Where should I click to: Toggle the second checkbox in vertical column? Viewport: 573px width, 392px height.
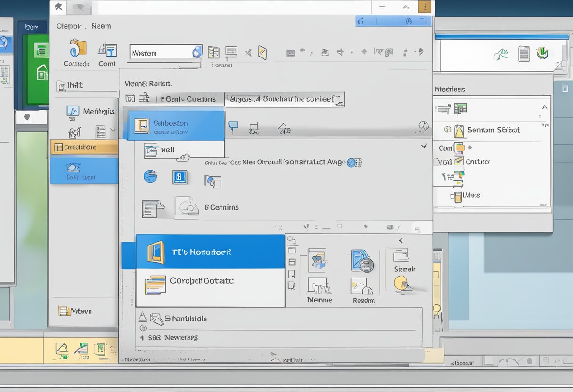tap(292, 262)
